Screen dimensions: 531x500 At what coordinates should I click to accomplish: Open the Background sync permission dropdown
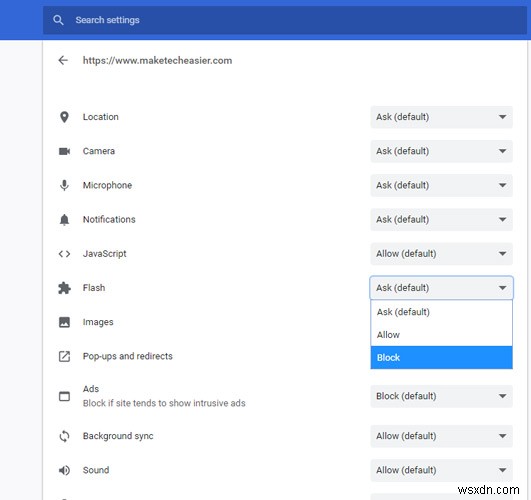click(x=441, y=436)
